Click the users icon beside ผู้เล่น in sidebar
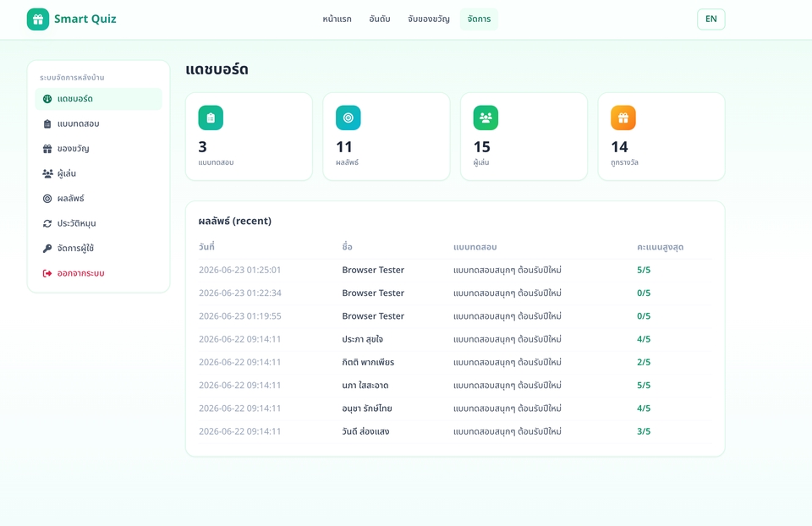The image size is (812, 526). (47, 173)
